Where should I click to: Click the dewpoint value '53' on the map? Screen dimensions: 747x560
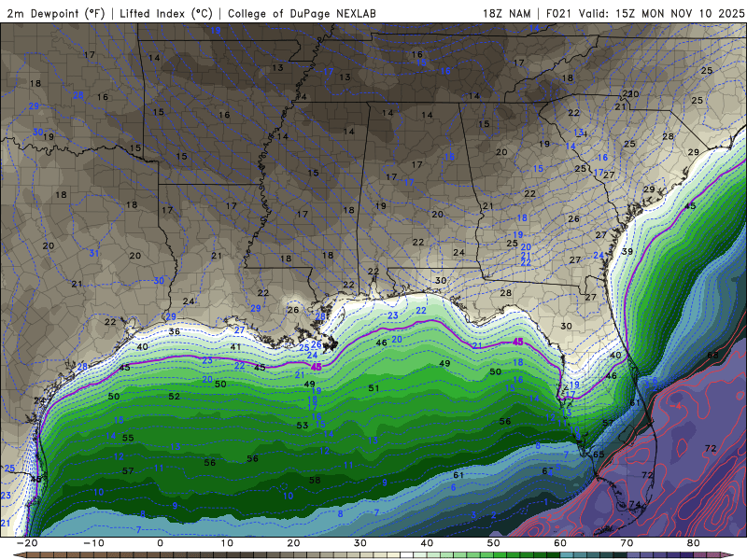click(x=302, y=426)
